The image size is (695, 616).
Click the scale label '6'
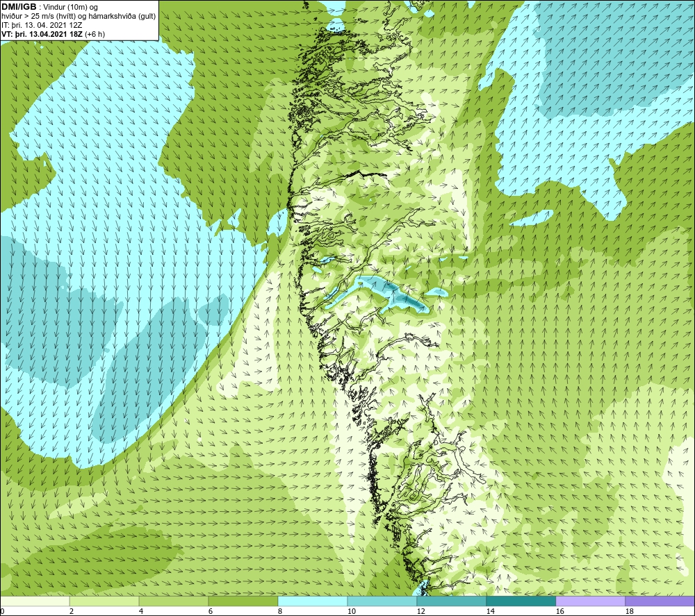[211, 611]
